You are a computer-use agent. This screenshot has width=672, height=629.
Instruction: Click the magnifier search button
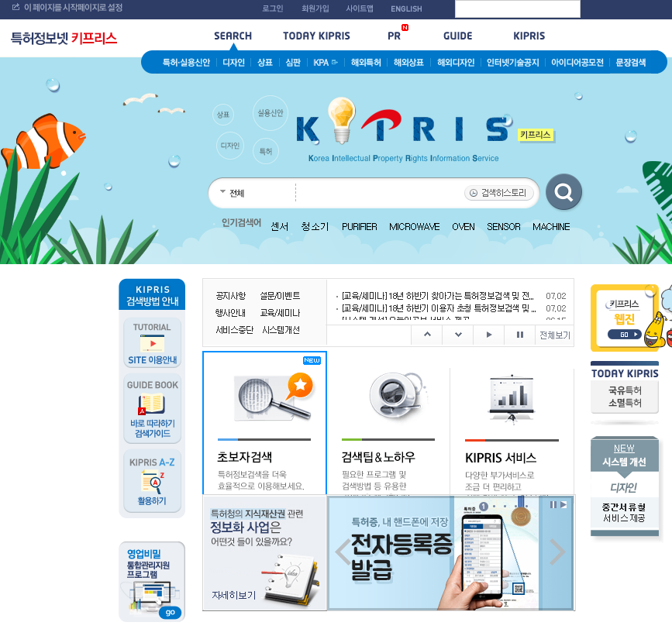pyautogui.click(x=563, y=192)
